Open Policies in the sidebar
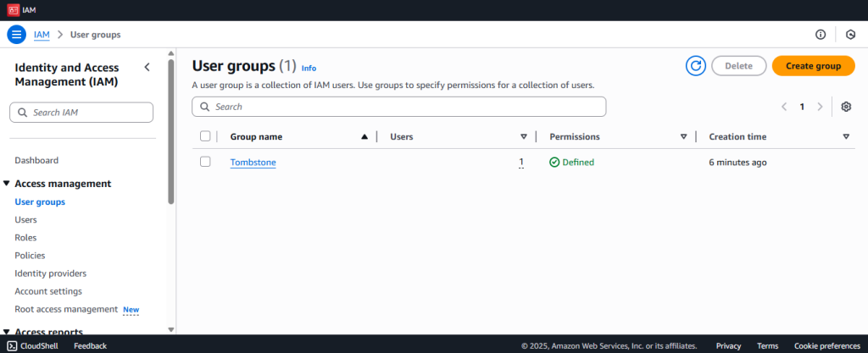This screenshot has height=353, width=868. pos(30,255)
